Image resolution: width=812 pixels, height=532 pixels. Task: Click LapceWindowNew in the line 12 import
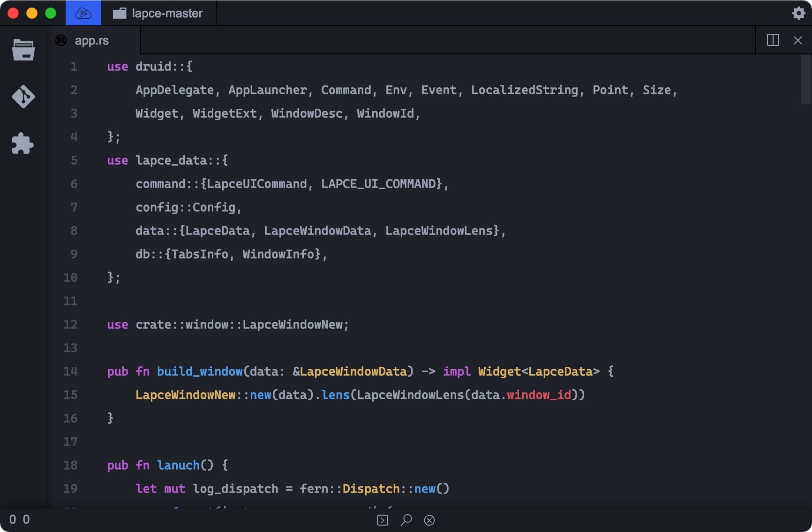(293, 325)
